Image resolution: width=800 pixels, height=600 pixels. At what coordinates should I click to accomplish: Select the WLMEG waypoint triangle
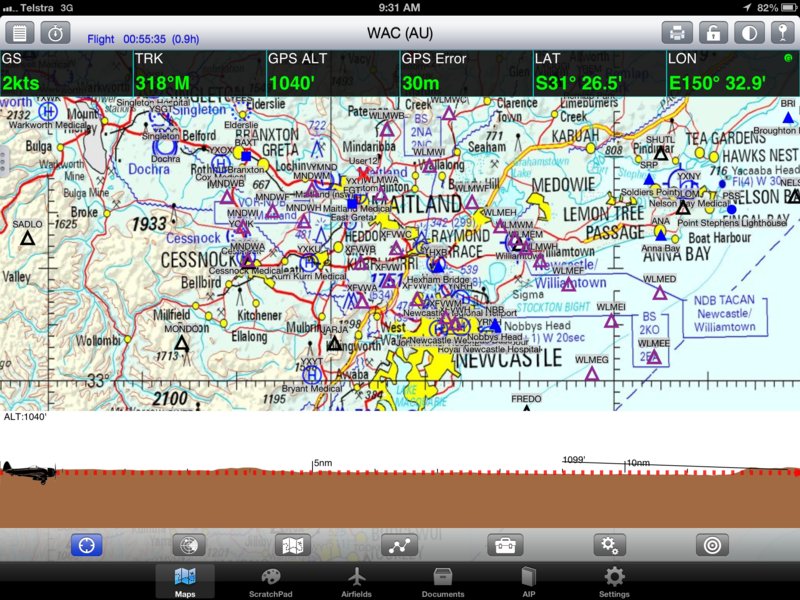pyautogui.click(x=591, y=375)
